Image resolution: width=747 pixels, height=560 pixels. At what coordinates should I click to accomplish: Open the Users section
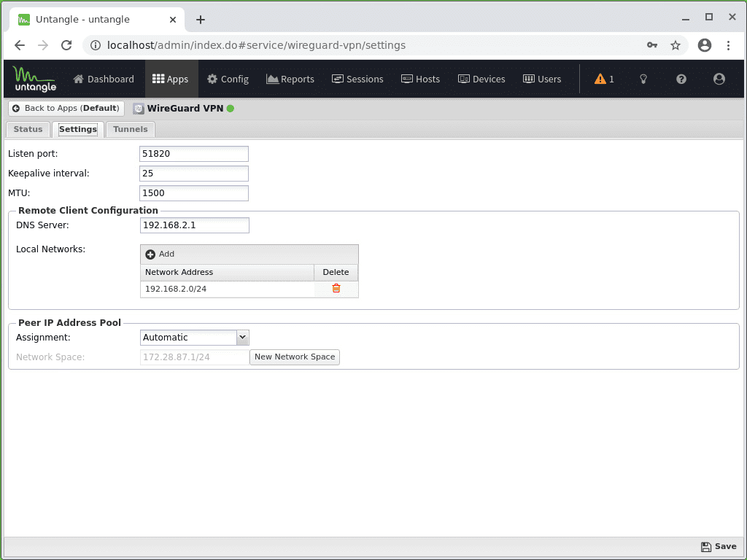click(x=541, y=79)
